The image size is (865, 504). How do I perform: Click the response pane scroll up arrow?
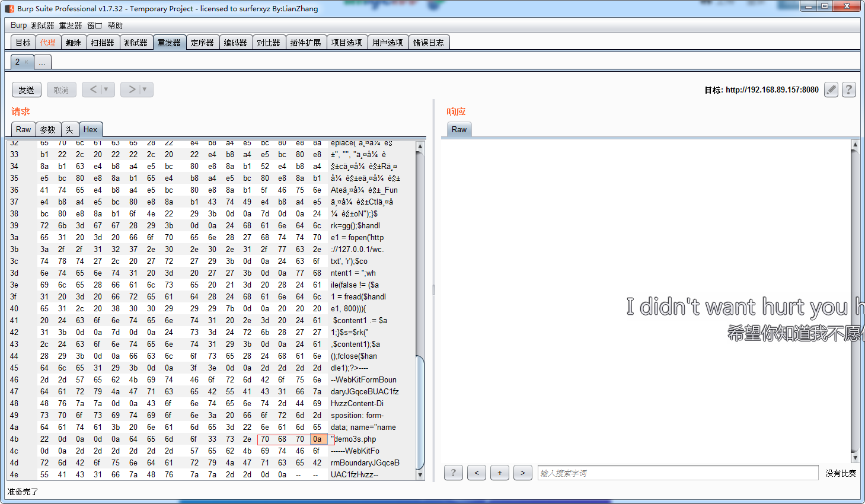coord(855,144)
